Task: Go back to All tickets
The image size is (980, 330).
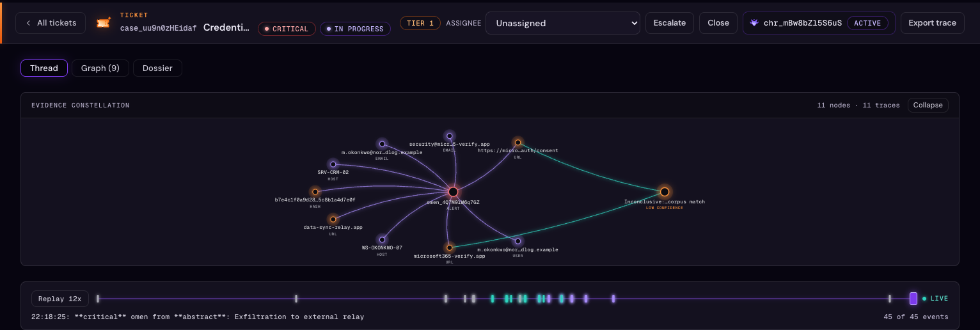Action: point(51,23)
